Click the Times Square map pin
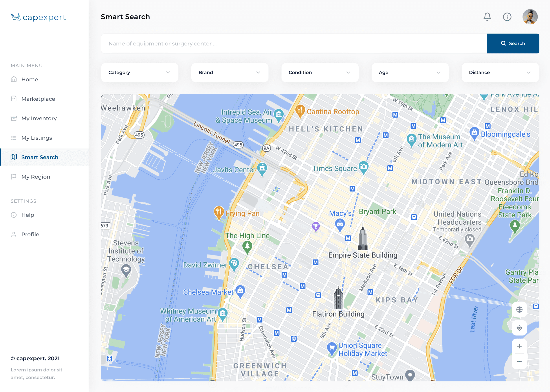Viewport: 550px width, 392px height. (363, 167)
